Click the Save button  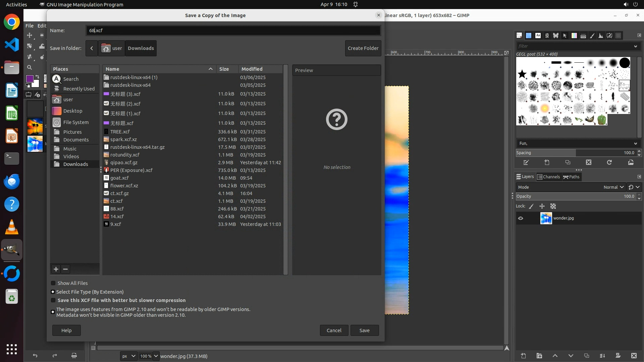click(364, 330)
